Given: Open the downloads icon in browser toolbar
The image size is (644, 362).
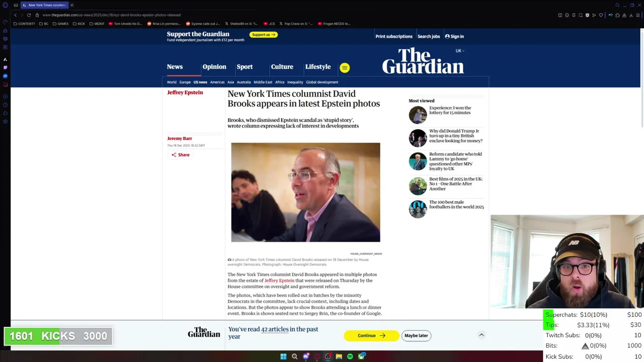Looking at the screenshot, I should pyautogui.click(x=631, y=15).
